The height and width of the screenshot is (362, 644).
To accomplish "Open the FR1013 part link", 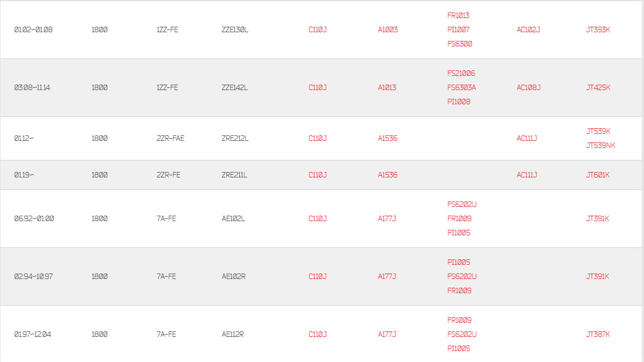I will point(458,16).
